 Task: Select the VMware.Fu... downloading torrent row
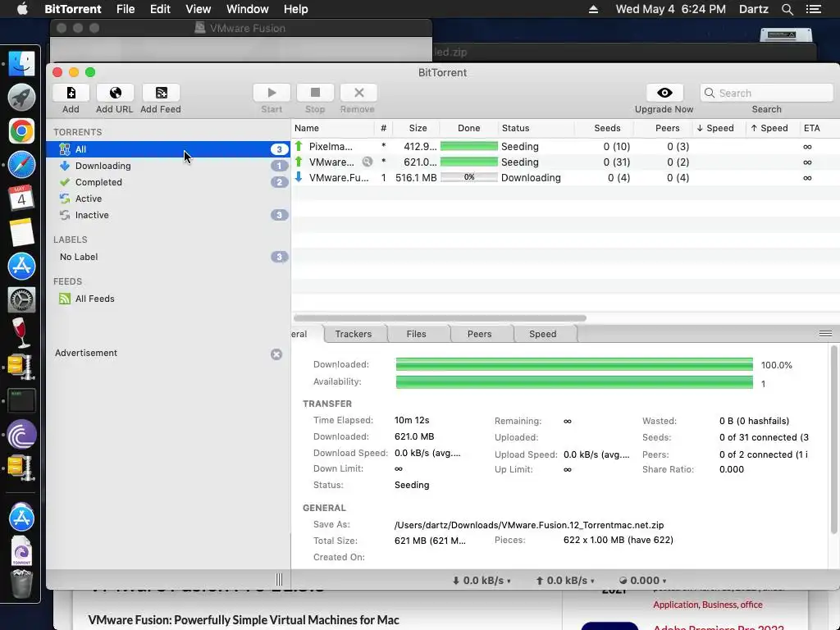[566, 177]
